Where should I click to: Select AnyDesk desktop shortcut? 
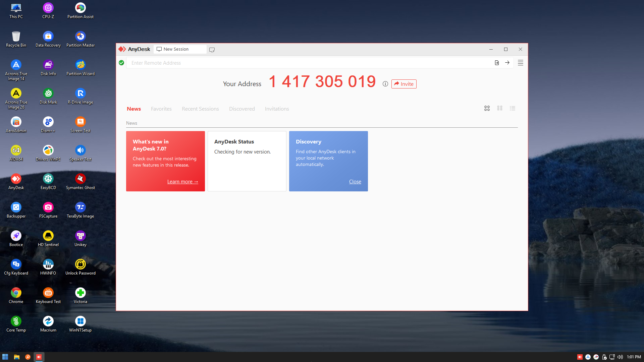coord(16,182)
